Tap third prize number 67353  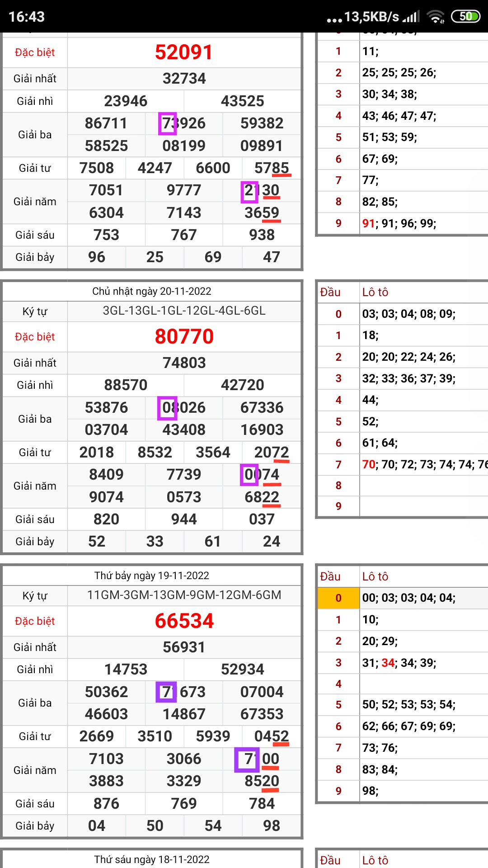pos(262,714)
